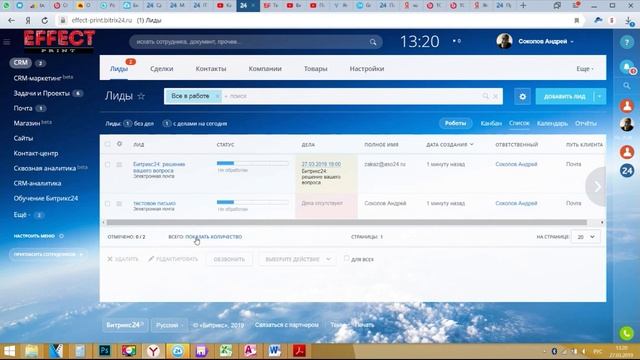Open the Русский language selector in footer

(x=169, y=325)
